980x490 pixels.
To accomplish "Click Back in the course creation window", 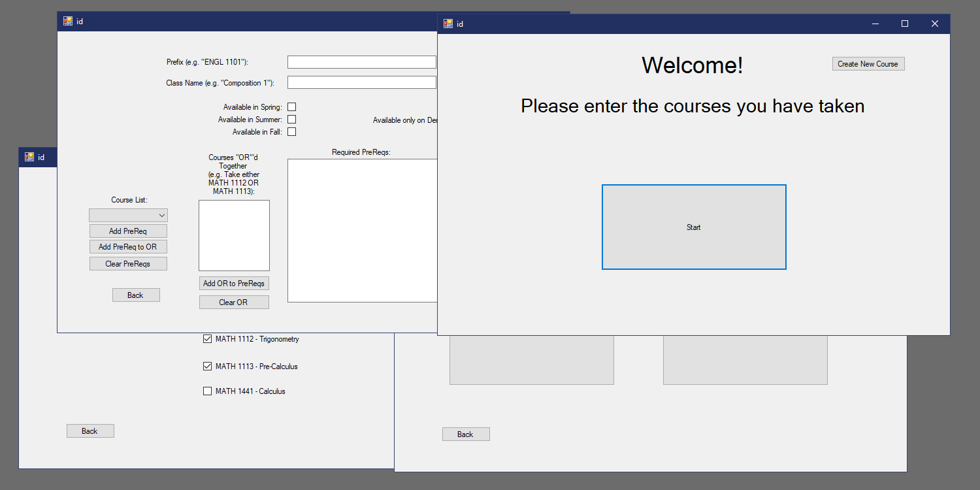I will pos(136,295).
